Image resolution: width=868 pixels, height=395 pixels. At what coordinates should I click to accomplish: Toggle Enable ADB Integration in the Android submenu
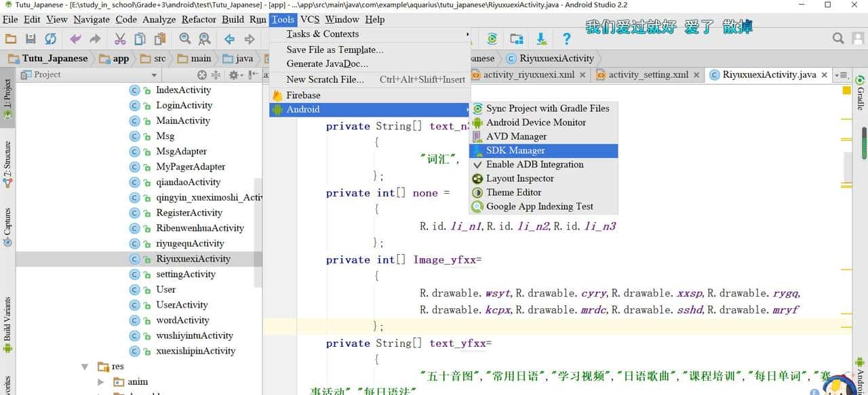[x=534, y=164]
